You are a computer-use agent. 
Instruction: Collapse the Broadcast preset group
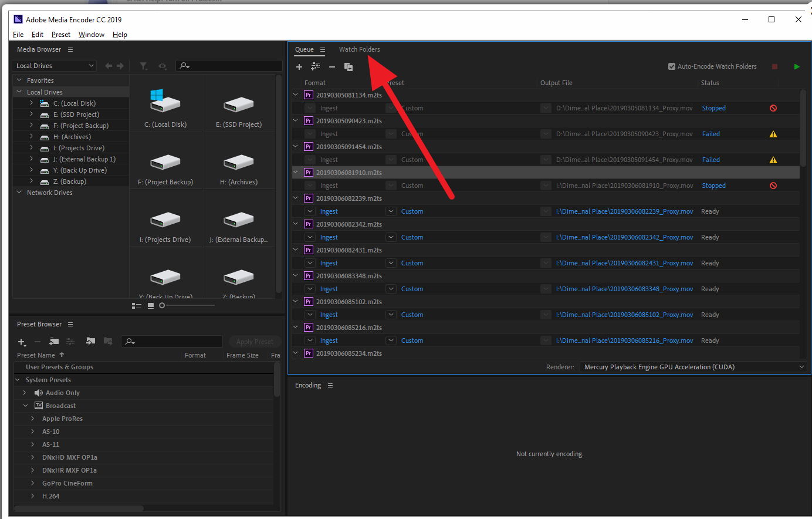click(x=25, y=405)
